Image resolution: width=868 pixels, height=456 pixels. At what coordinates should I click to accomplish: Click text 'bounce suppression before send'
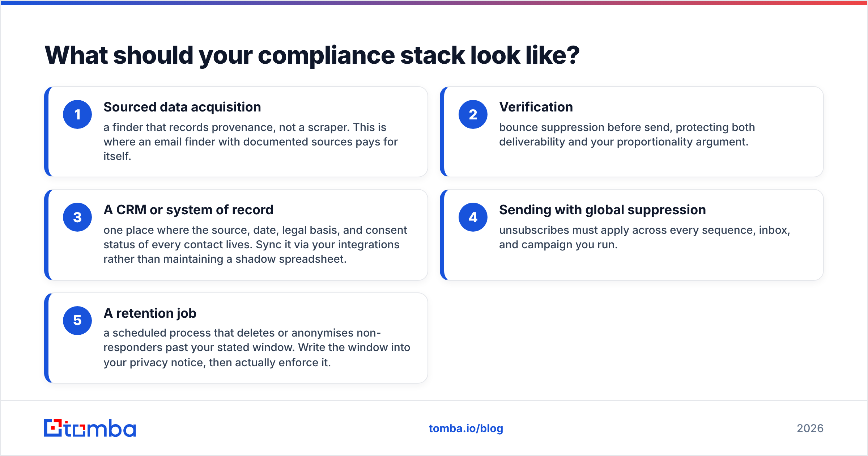584,127
